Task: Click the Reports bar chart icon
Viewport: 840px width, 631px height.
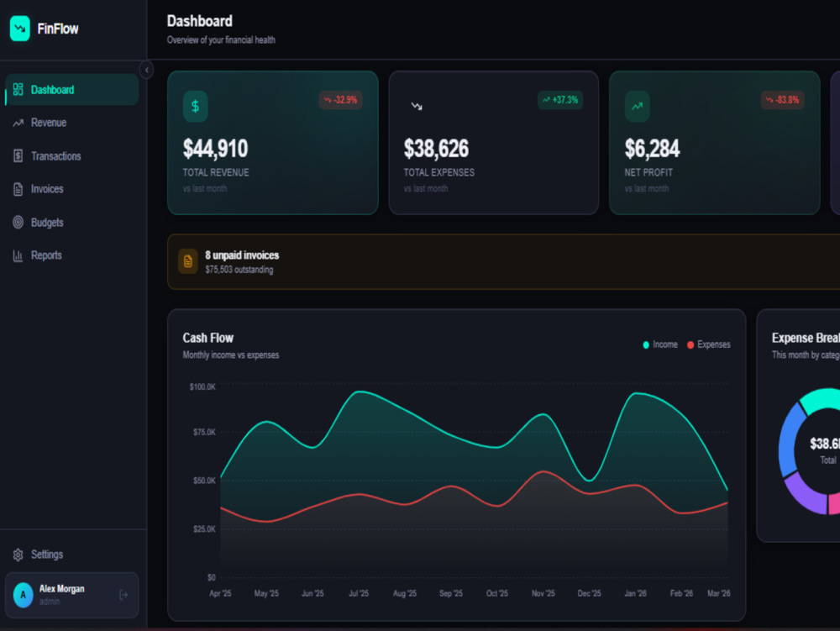Action: click(18, 255)
